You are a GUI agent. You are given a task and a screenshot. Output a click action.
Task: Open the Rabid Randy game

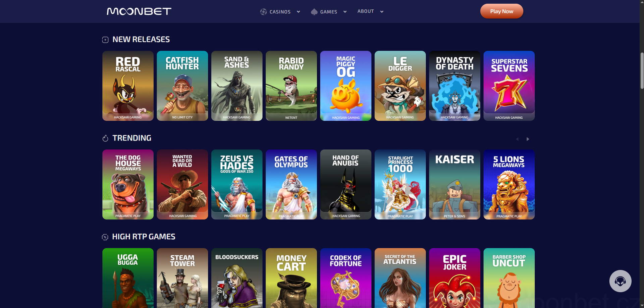291,86
